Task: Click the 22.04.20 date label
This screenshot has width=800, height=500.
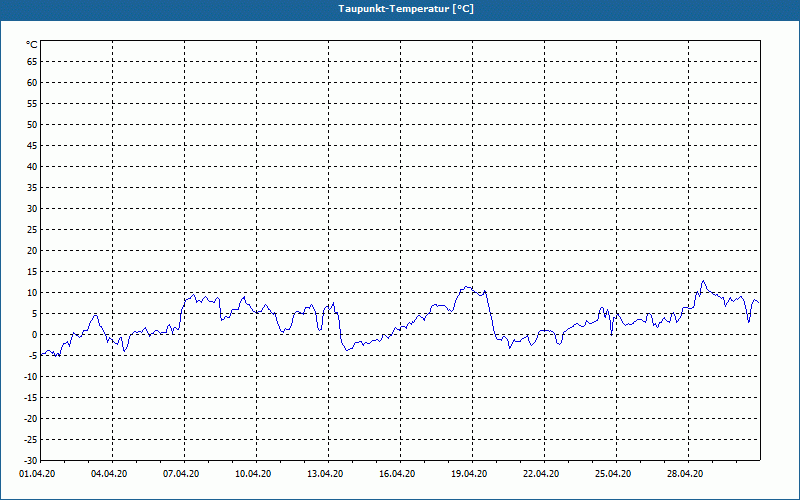Action: [541, 474]
